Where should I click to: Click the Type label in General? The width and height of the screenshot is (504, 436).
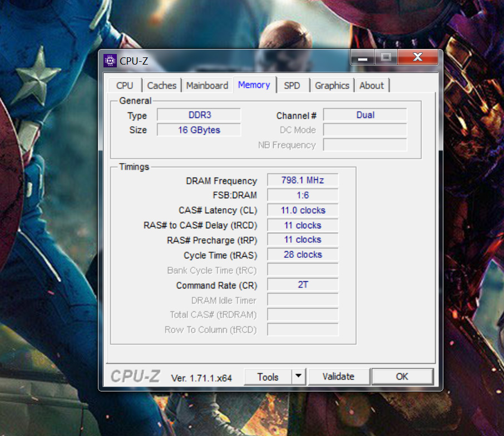pos(137,115)
